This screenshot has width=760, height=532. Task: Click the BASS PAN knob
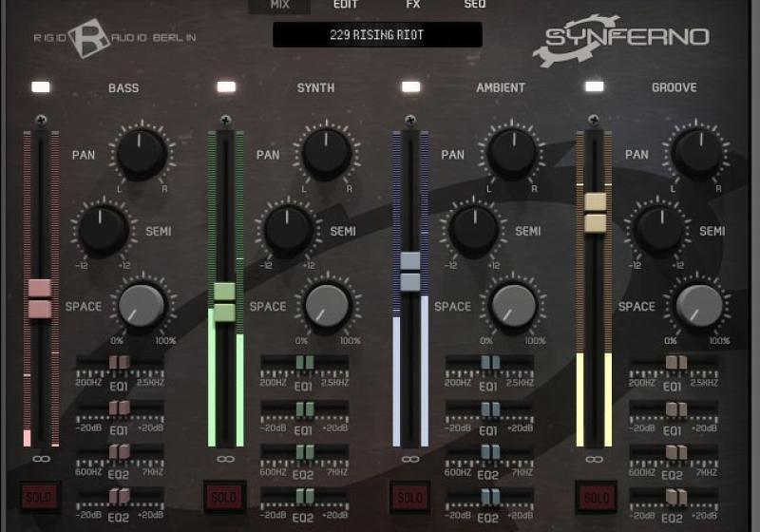click(142, 154)
